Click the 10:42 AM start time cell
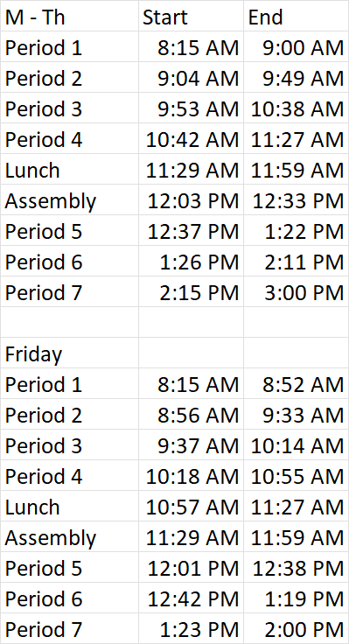Viewport: 349px width, 644px height. click(191, 138)
